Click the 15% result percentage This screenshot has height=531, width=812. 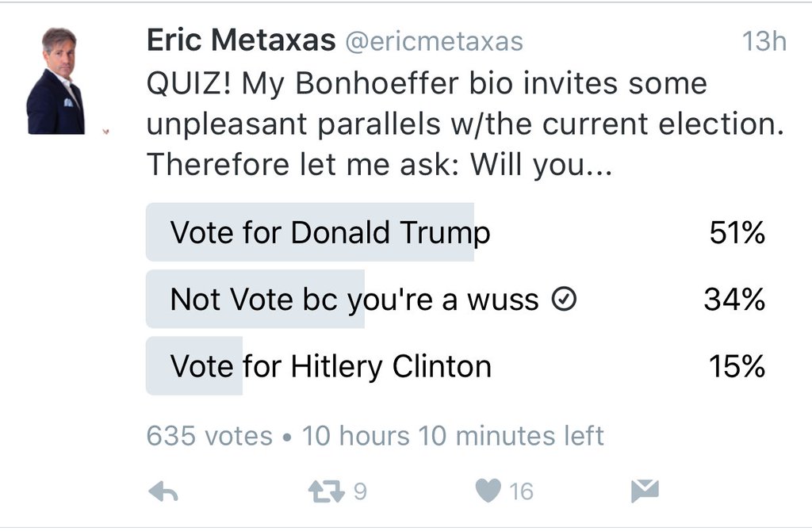737,366
